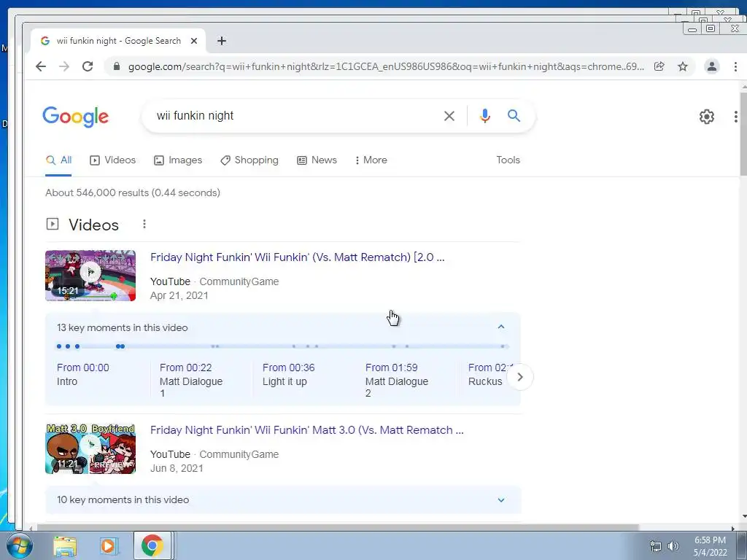Show next key moments with arrow
The height and width of the screenshot is (560, 747).
[519, 377]
